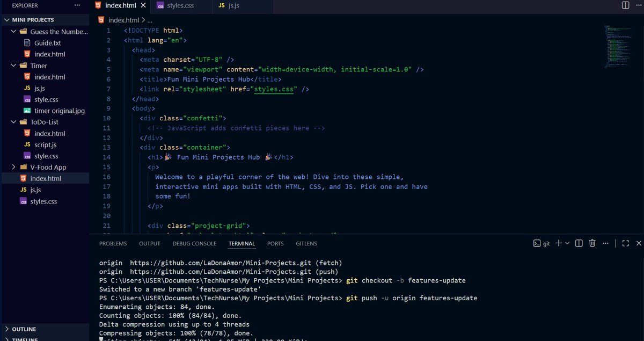Screen dimensions: 644x341
Task: Split the editor to the right
Action: (625, 5)
